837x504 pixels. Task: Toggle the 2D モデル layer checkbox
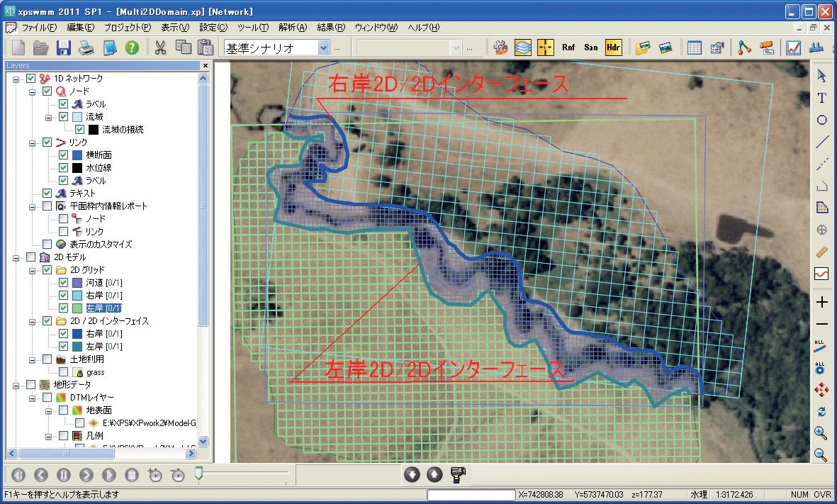pos(30,257)
